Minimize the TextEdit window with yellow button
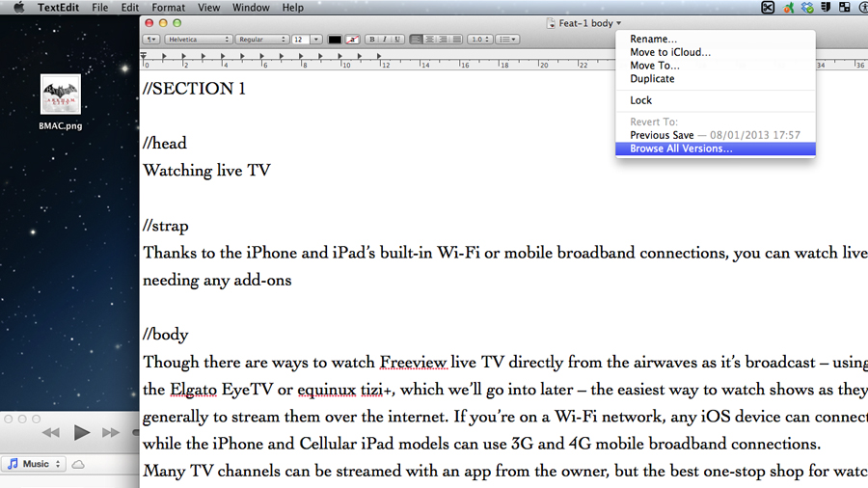Image resolution: width=868 pixels, height=488 pixels. coord(163,23)
